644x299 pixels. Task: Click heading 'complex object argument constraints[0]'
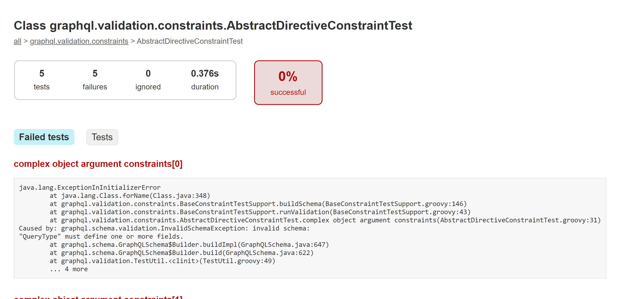[x=98, y=164]
